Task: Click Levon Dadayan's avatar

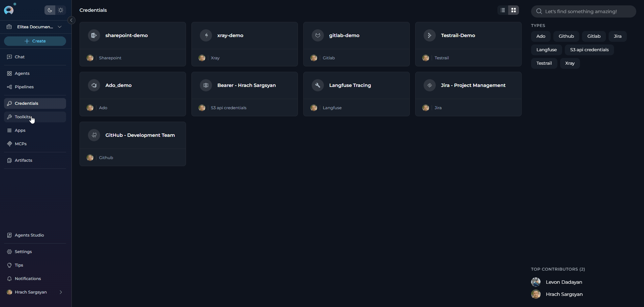Action: (536, 282)
